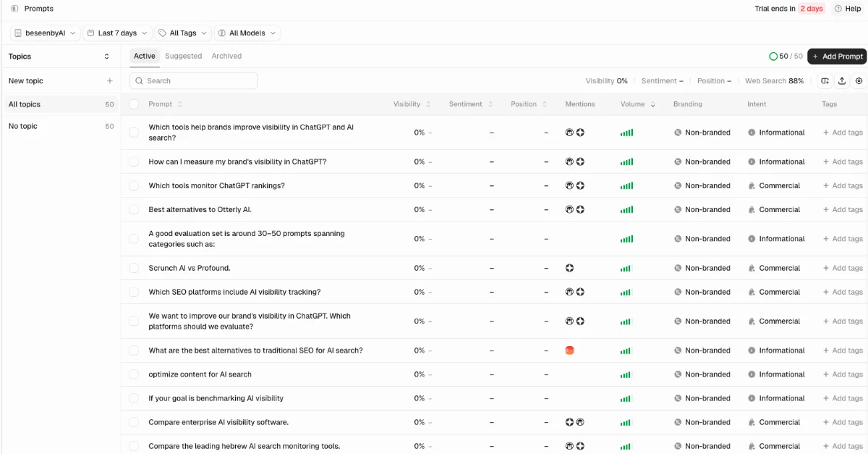Switch to the Archived tab
This screenshot has width=868, height=454.
click(226, 56)
